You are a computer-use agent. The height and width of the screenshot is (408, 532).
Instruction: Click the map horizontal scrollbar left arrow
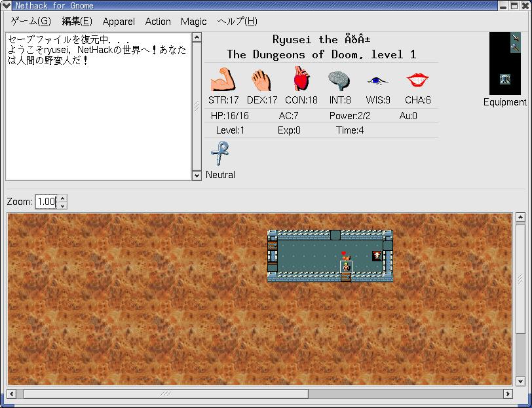[x=12, y=394]
